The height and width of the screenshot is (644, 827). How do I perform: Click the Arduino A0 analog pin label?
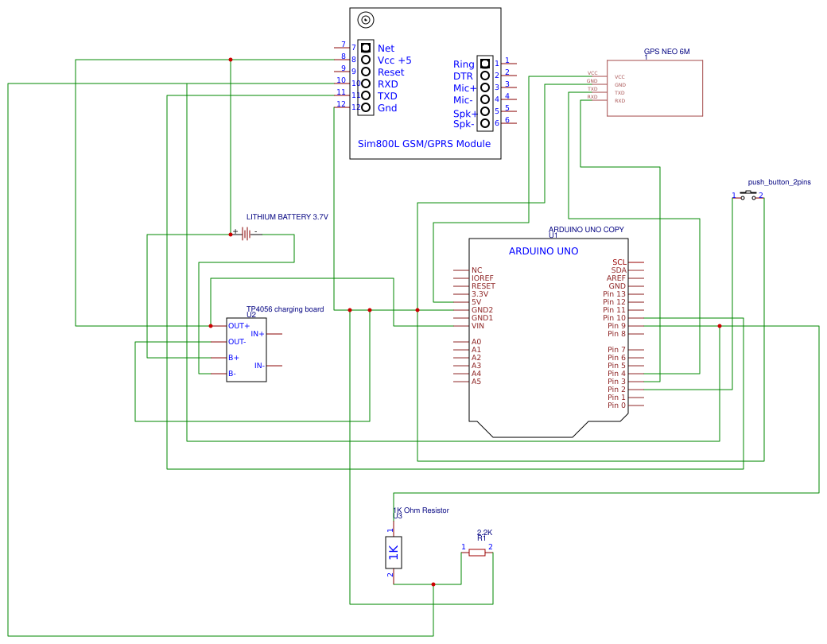(x=476, y=342)
